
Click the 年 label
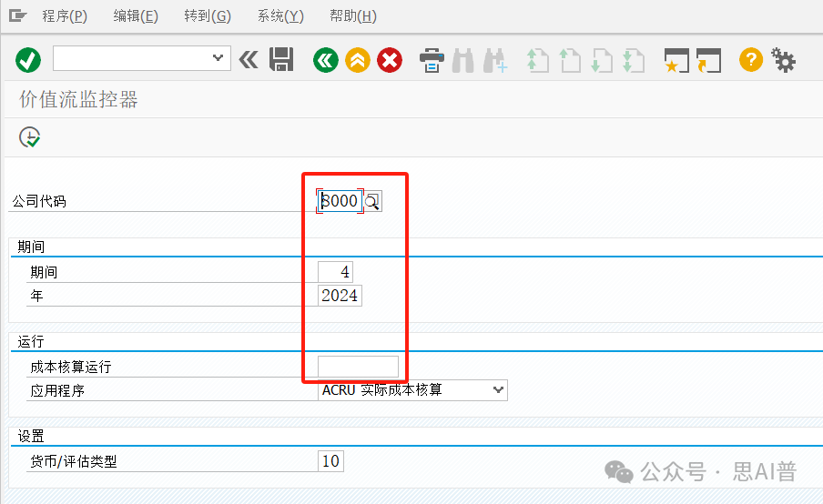(36, 296)
